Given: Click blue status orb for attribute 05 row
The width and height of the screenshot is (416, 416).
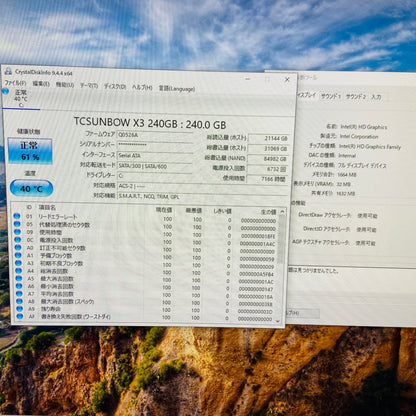Looking at the screenshot, I should (x=17, y=224).
